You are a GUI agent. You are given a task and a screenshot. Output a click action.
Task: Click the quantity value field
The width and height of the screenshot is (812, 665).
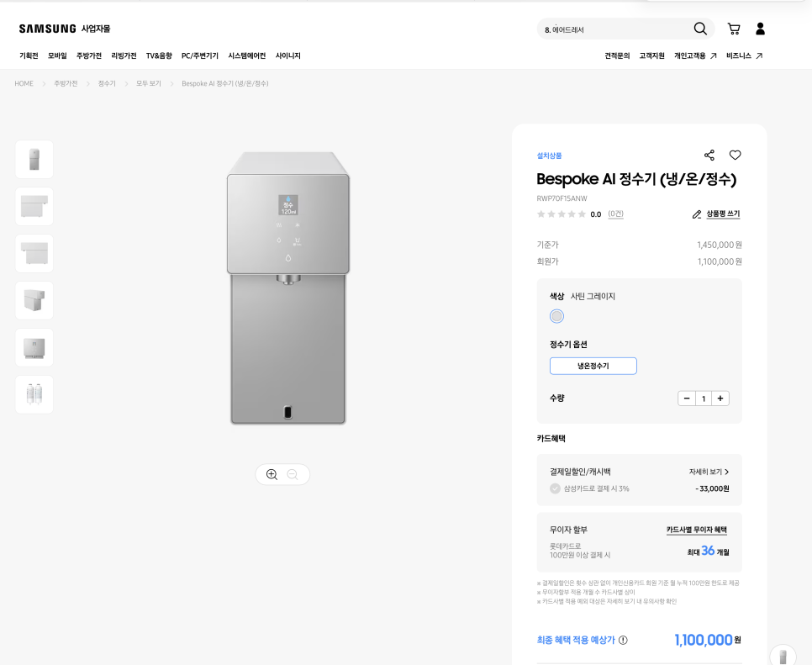[704, 398]
